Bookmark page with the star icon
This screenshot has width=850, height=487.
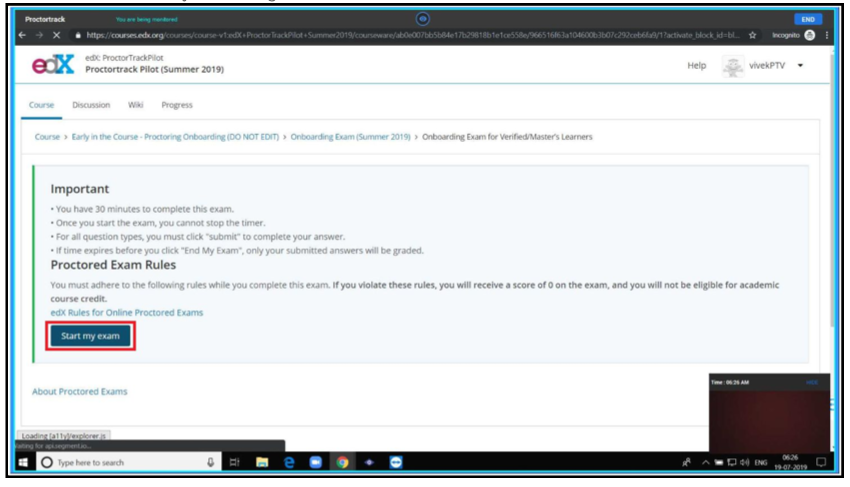coord(752,35)
